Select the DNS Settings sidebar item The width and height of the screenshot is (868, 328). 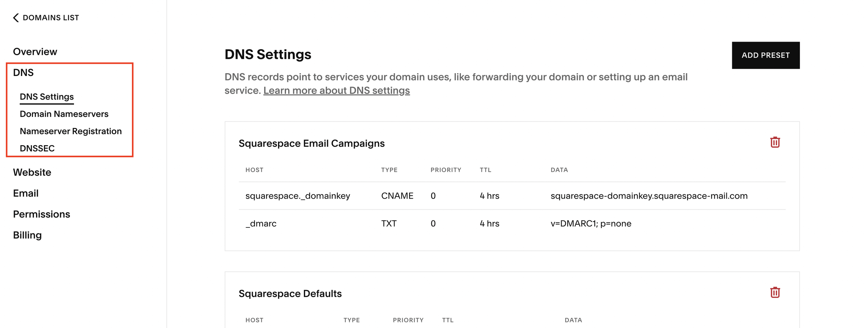(x=47, y=97)
